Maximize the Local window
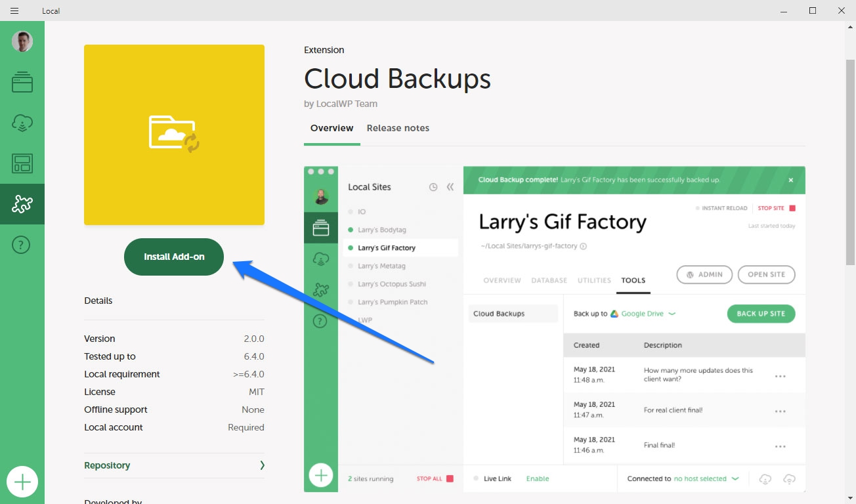Image resolution: width=856 pixels, height=504 pixels. (x=813, y=10)
